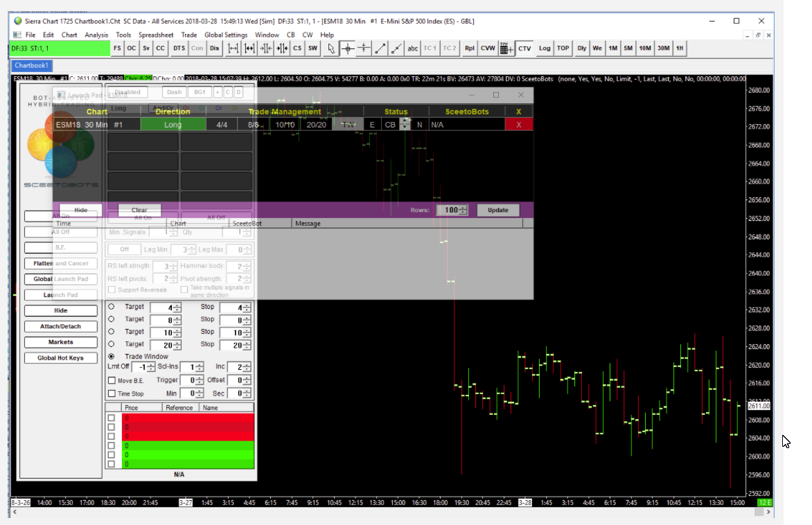The height and width of the screenshot is (525, 812).
Task: Adjust the Rows spinner in dashboard
Action: click(x=463, y=210)
